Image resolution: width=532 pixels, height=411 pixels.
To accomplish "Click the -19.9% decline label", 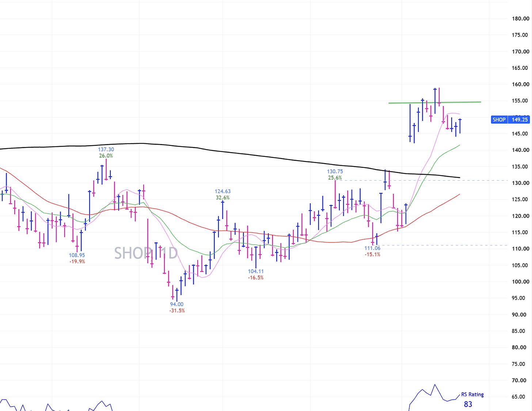I will tap(77, 261).
